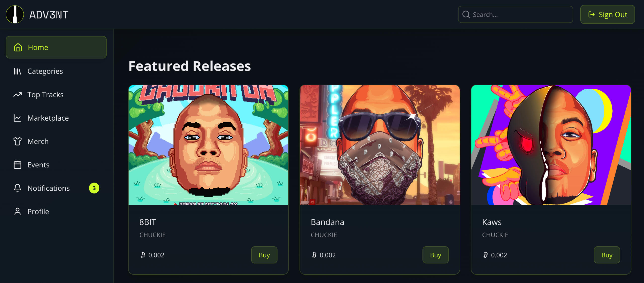This screenshot has height=283, width=644.
Task: Buy the Kaws release
Action: pos(607,255)
